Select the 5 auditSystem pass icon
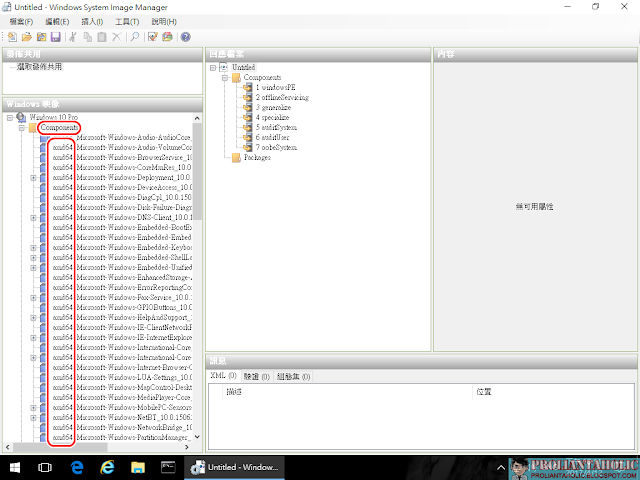The height and width of the screenshot is (480, 640). coord(247,127)
